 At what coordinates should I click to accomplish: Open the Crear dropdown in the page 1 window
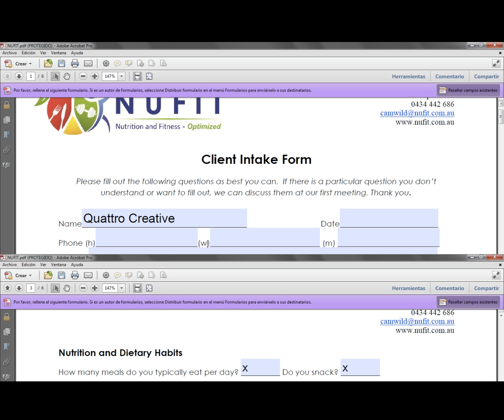18,64
